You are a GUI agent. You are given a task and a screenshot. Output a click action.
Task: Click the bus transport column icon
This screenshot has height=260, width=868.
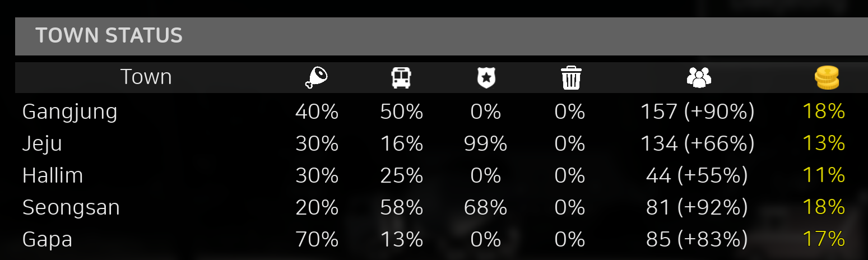[x=401, y=78]
